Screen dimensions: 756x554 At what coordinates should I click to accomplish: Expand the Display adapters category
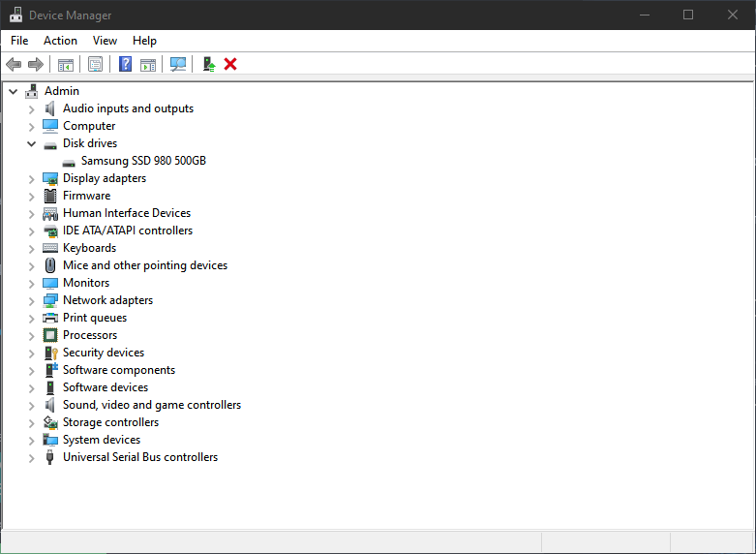pos(31,178)
